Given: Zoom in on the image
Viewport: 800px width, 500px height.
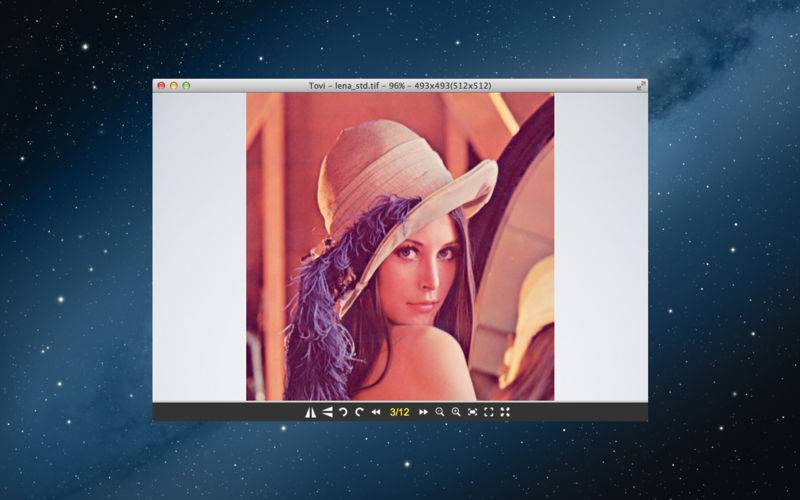Looking at the screenshot, I should pyautogui.click(x=456, y=412).
